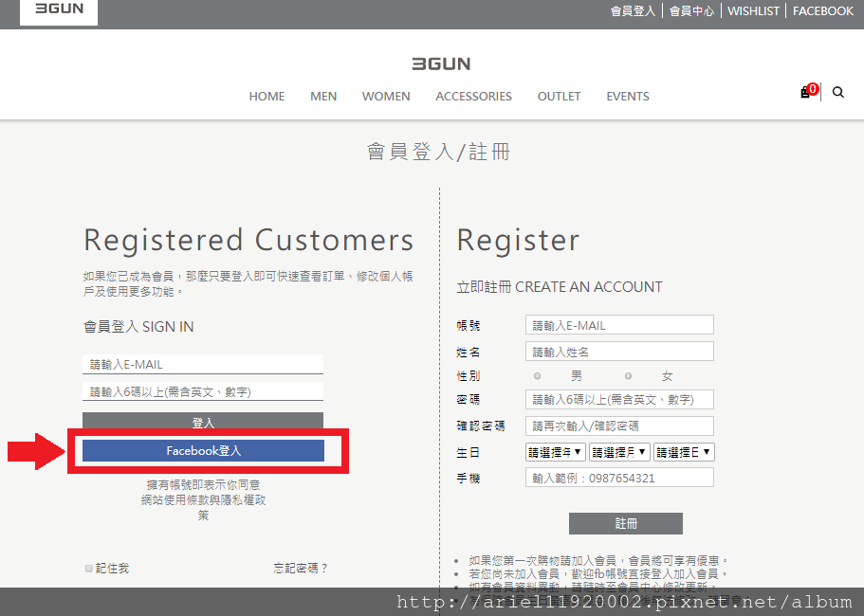Select the 女 gender radio button
The image size is (864, 616).
(x=628, y=376)
